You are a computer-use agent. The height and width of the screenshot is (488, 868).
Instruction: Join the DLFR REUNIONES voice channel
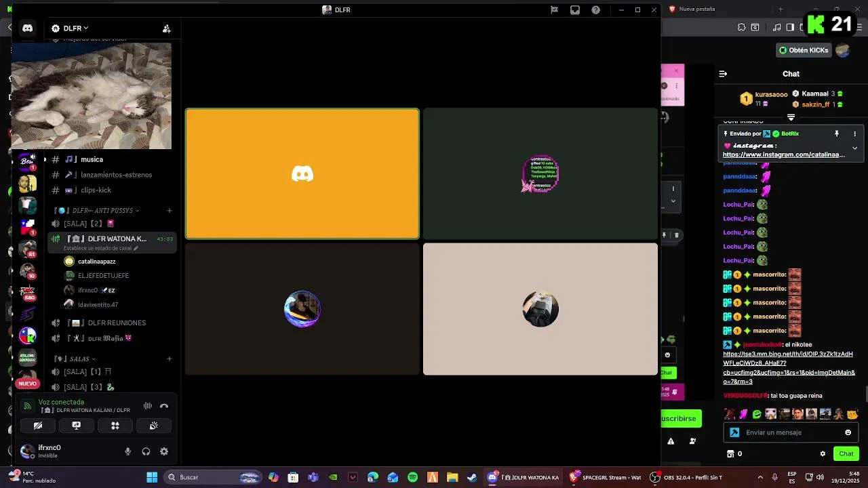(112, 323)
